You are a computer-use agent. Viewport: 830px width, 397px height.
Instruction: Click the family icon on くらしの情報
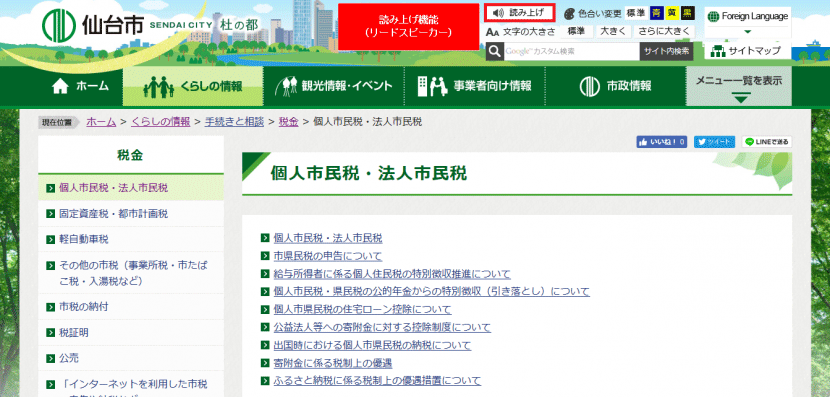[159, 87]
